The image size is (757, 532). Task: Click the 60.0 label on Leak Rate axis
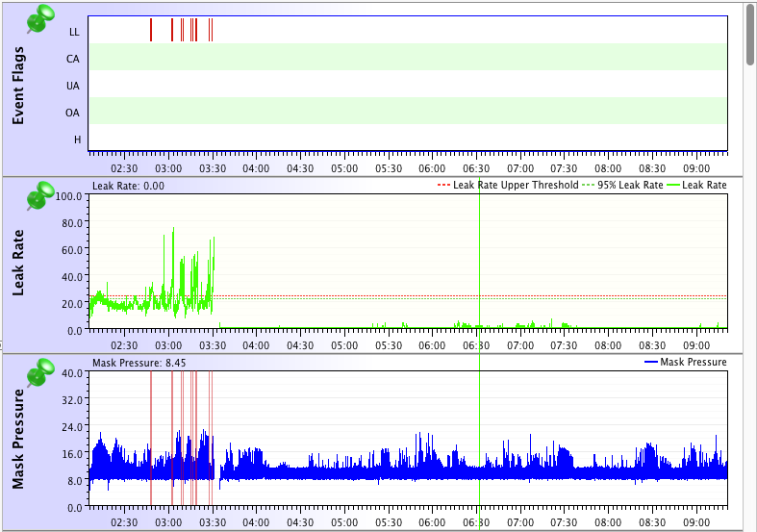coord(72,250)
